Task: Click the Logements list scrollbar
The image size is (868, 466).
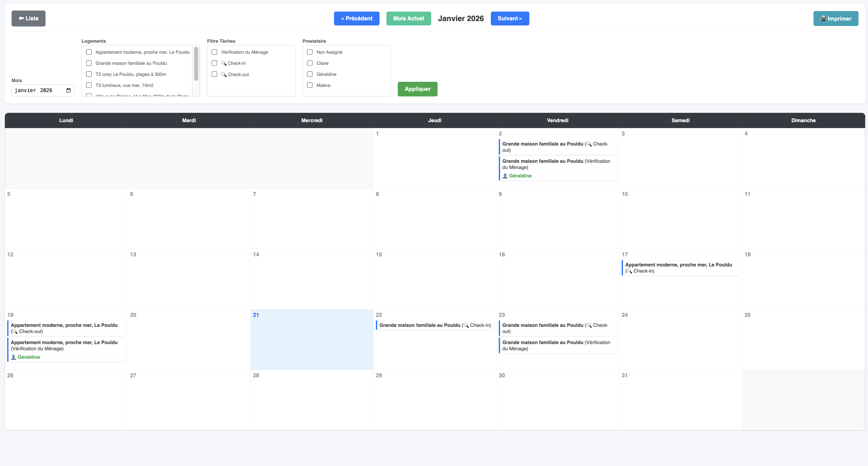Action: 196,64
